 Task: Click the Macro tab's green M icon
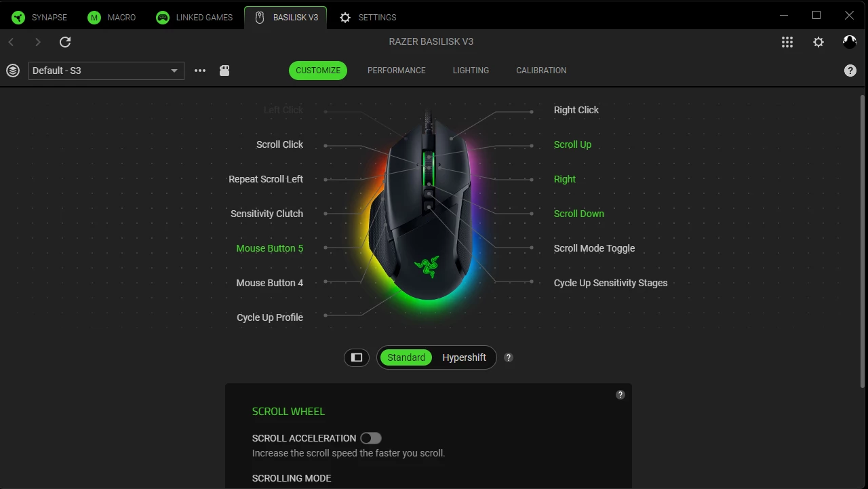click(94, 18)
